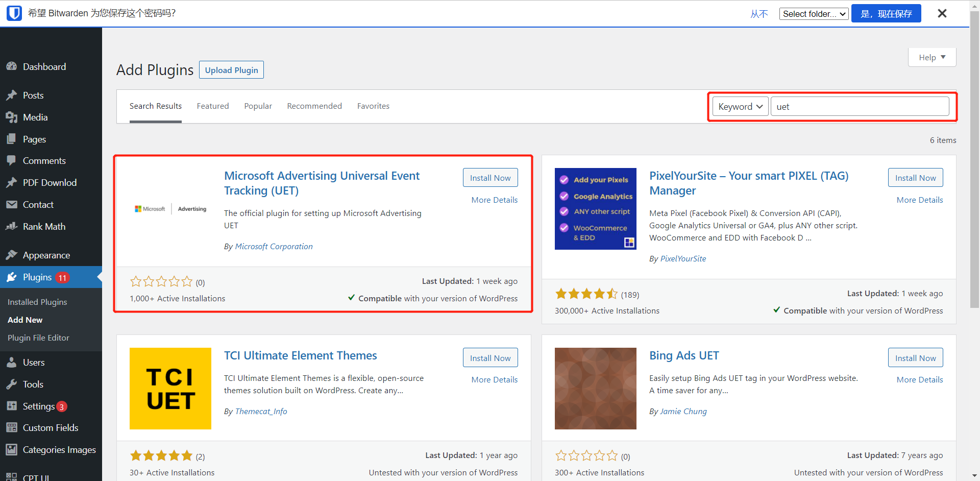Click the 300,000+ Active Installations text

pos(607,310)
